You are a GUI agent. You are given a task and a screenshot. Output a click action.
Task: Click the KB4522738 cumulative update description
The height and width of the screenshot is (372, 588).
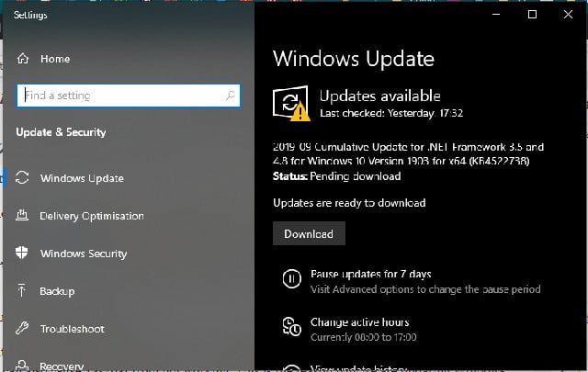tap(408, 153)
